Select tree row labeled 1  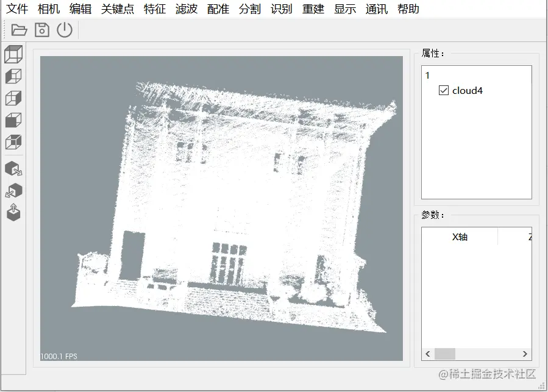pyautogui.click(x=427, y=75)
